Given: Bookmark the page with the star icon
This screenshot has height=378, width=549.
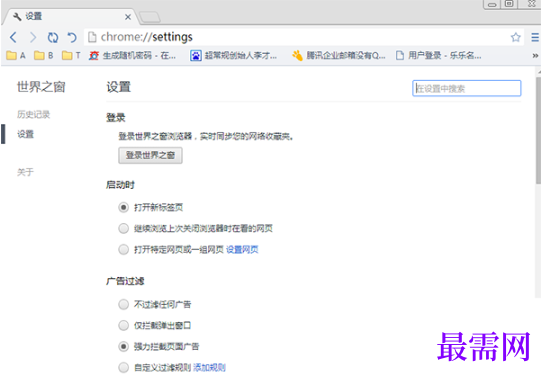Looking at the screenshot, I should [x=515, y=37].
